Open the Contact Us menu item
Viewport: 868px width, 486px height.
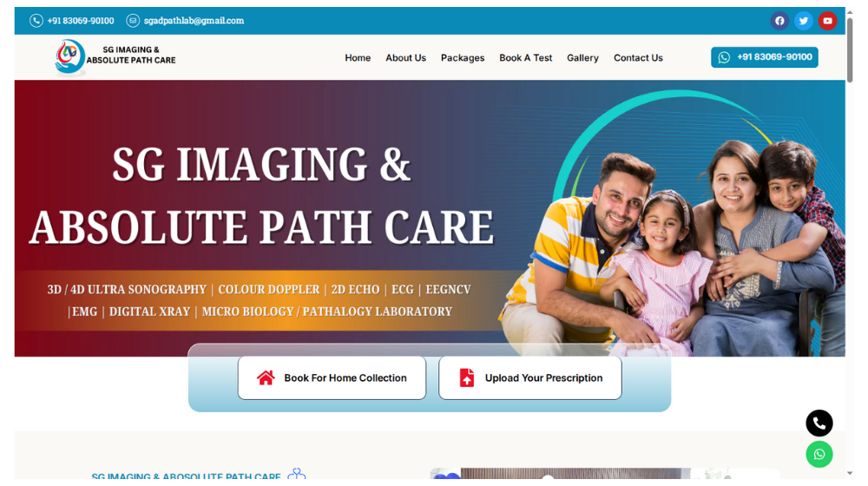click(638, 57)
